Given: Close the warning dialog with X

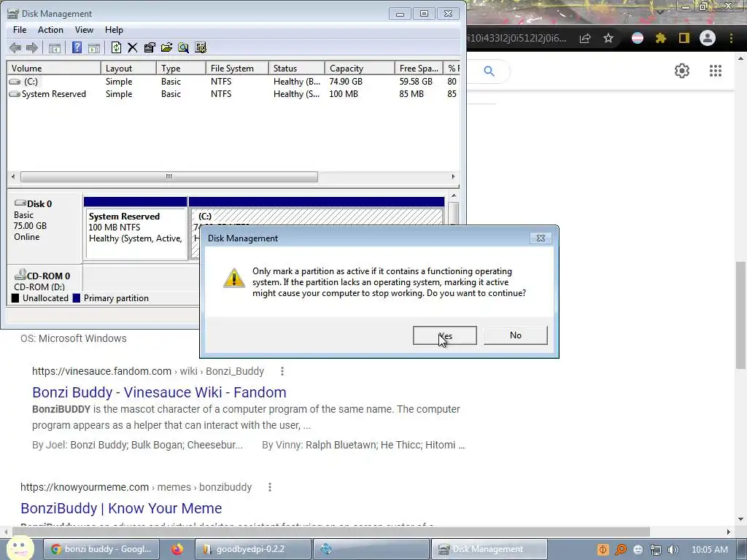Looking at the screenshot, I should [x=541, y=238].
